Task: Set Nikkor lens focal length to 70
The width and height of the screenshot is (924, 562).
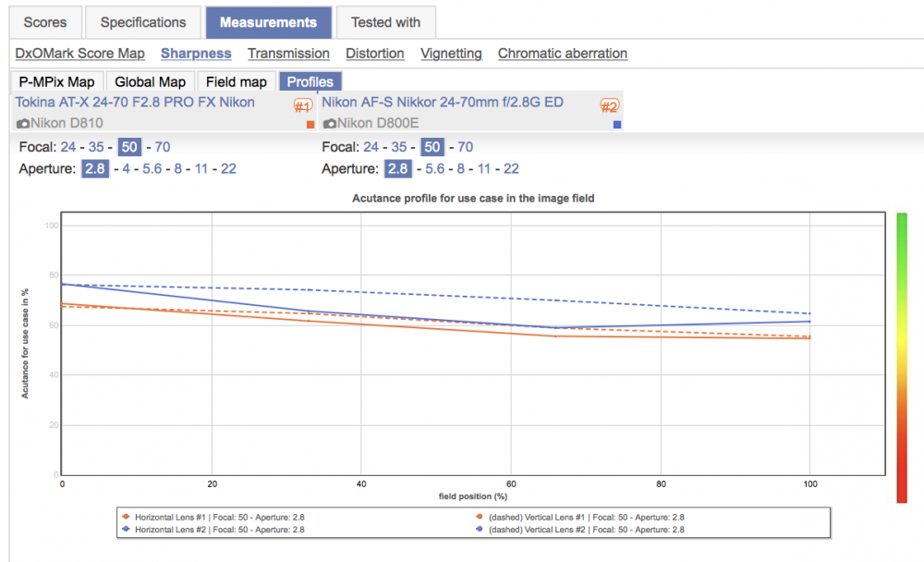Action: [466, 147]
